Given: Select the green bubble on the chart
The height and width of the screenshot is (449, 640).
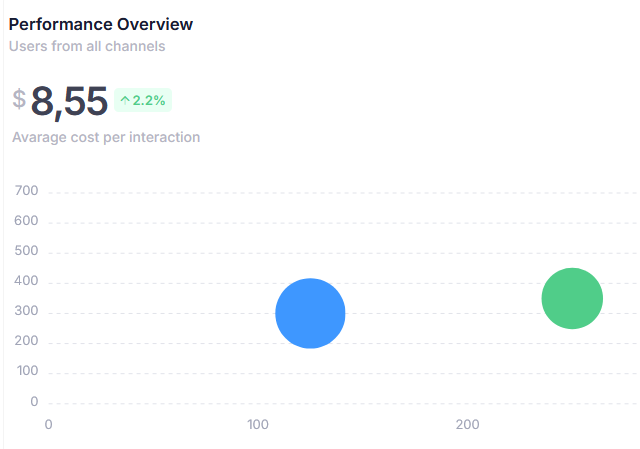Looking at the screenshot, I should [572, 298].
